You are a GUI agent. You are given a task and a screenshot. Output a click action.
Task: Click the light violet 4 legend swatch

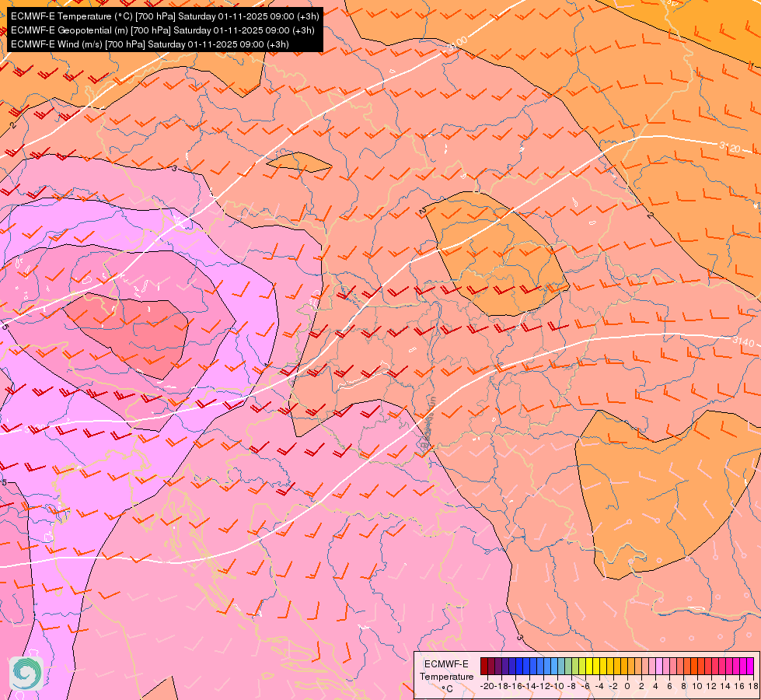pos(659,666)
